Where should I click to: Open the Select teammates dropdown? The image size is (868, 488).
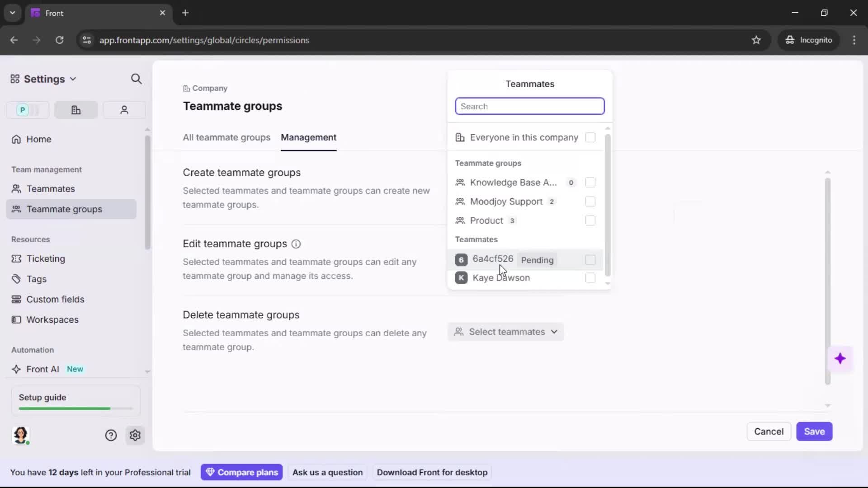(506, 332)
